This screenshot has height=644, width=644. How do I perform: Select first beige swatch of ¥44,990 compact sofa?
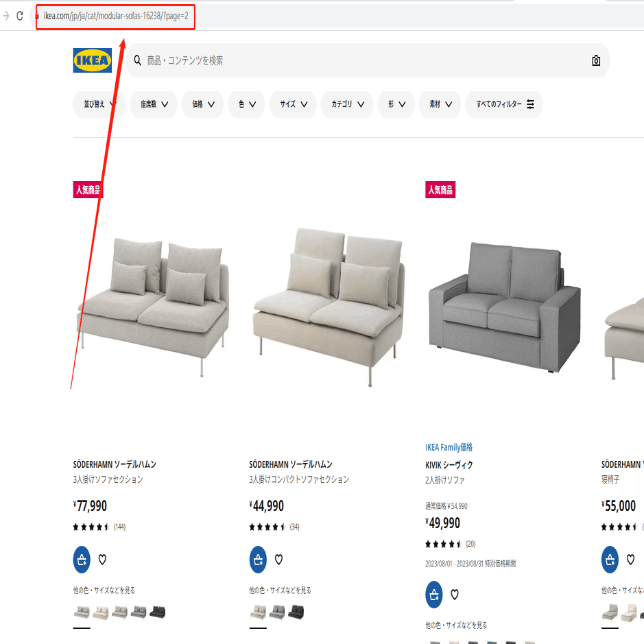[x=258, y=612]
